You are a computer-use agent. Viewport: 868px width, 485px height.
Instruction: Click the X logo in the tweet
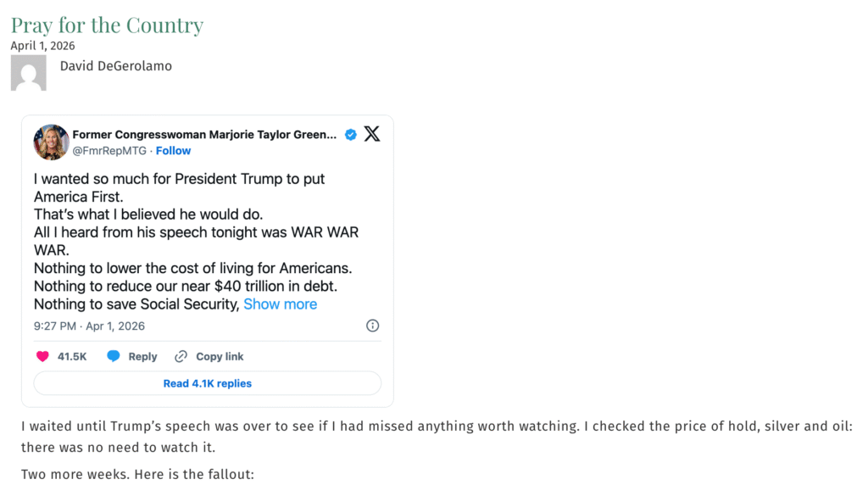(372, 134)
